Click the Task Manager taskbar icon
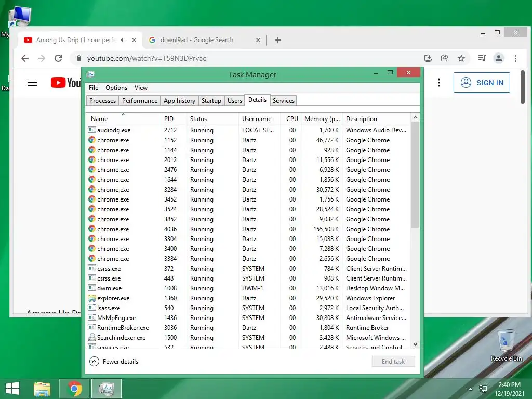 click(107, 389)
